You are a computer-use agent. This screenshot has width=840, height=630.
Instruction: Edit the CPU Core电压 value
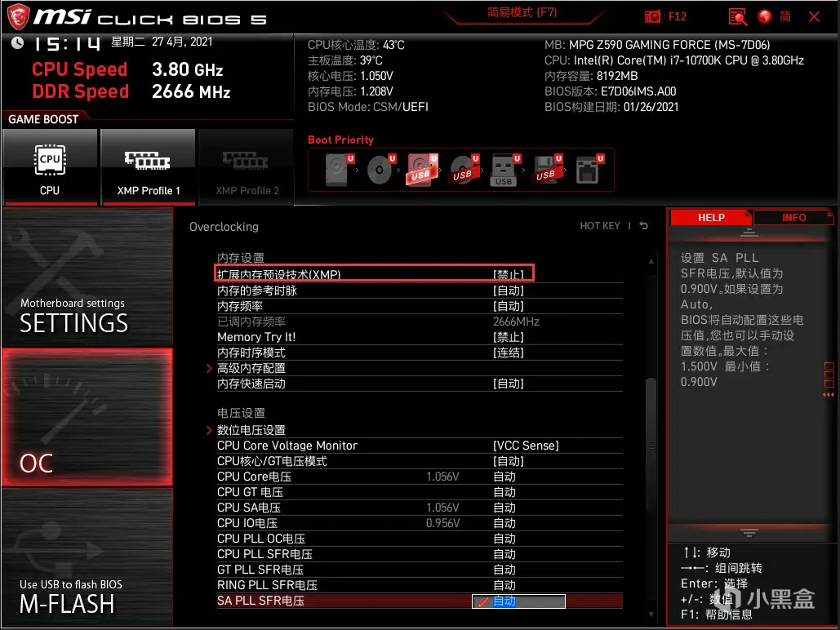(x=420, y=477)
